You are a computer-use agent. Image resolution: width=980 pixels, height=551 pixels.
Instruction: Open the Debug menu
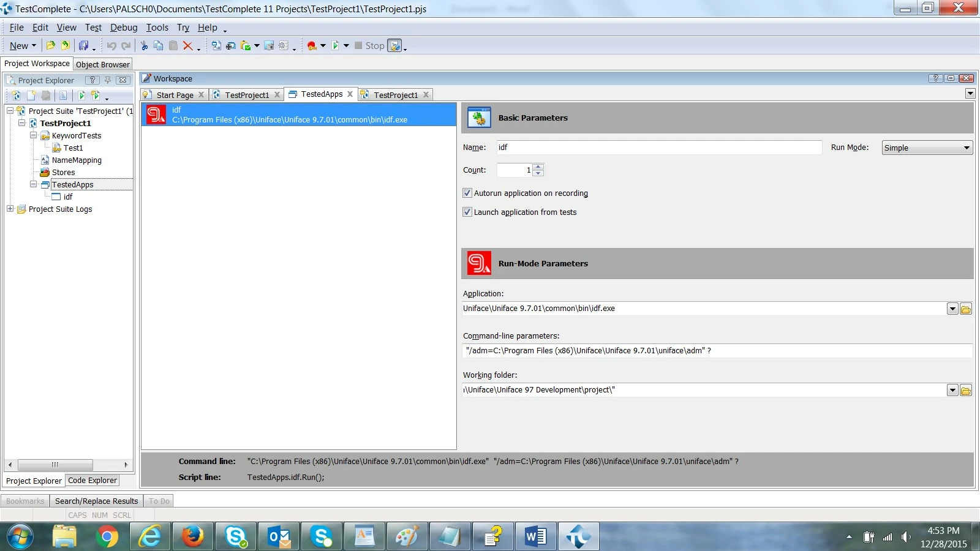[124, 28]
